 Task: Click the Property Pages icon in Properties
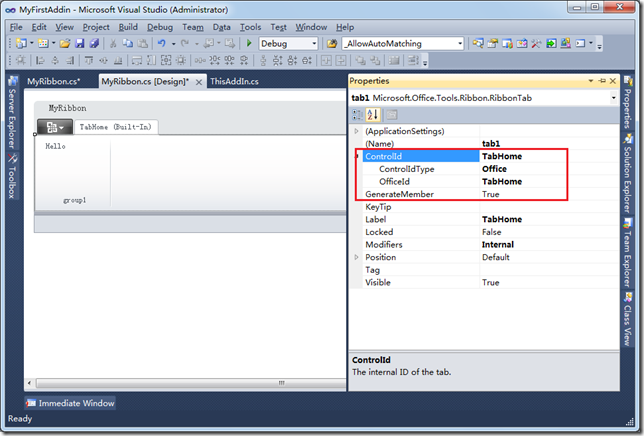[x=392, y=115]
